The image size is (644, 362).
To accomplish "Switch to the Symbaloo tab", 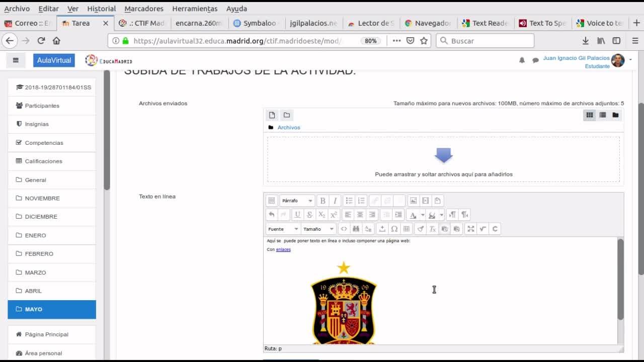I will point(257,23).
